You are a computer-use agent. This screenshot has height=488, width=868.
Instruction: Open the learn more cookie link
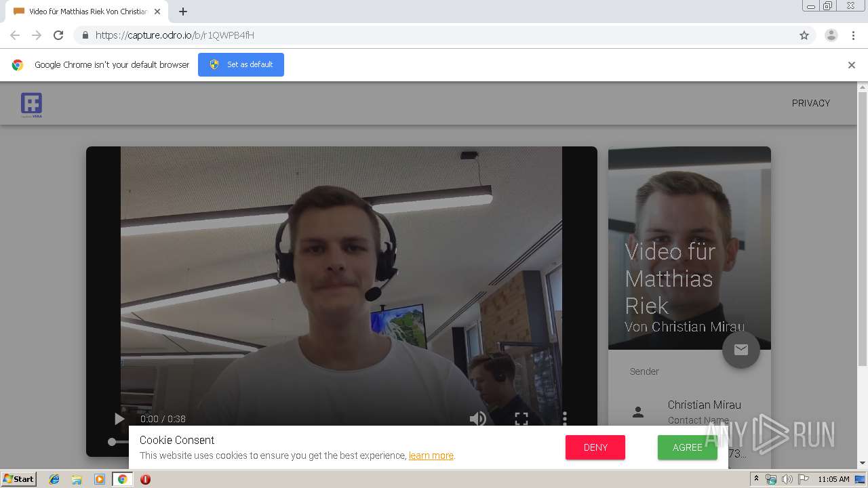coord(431,455)
